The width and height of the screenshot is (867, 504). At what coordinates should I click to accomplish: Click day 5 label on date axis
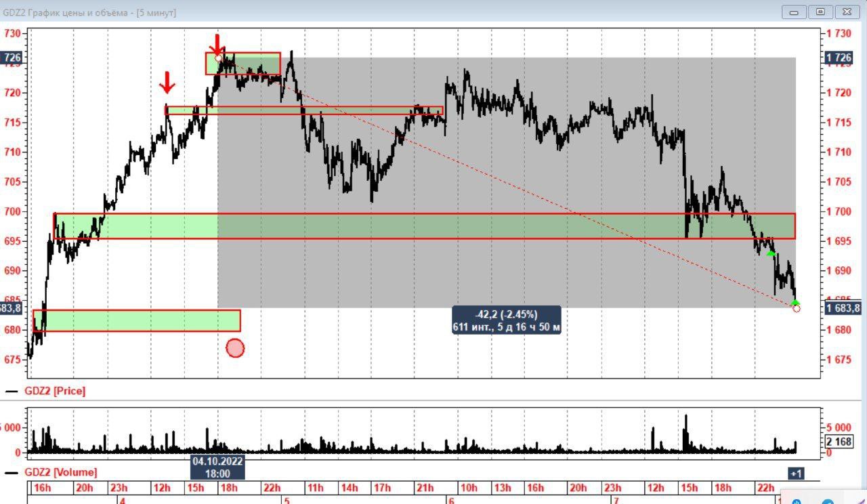click(287, 500)
